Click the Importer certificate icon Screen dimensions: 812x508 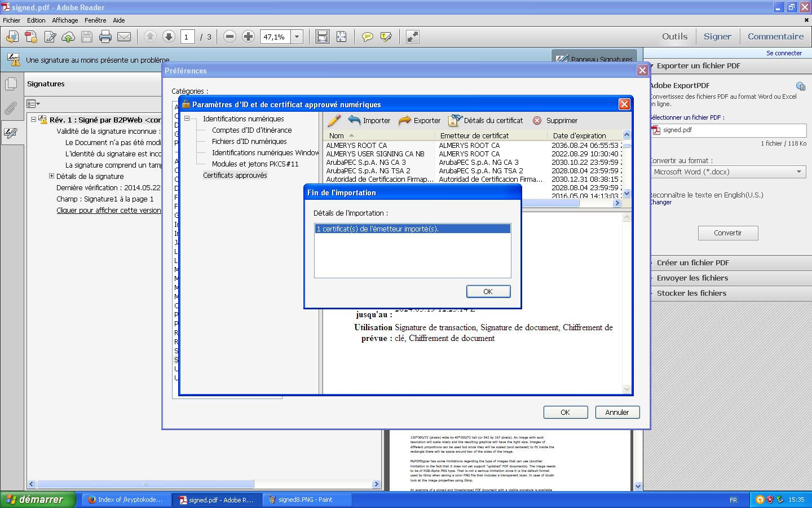(x=354, y=120)
